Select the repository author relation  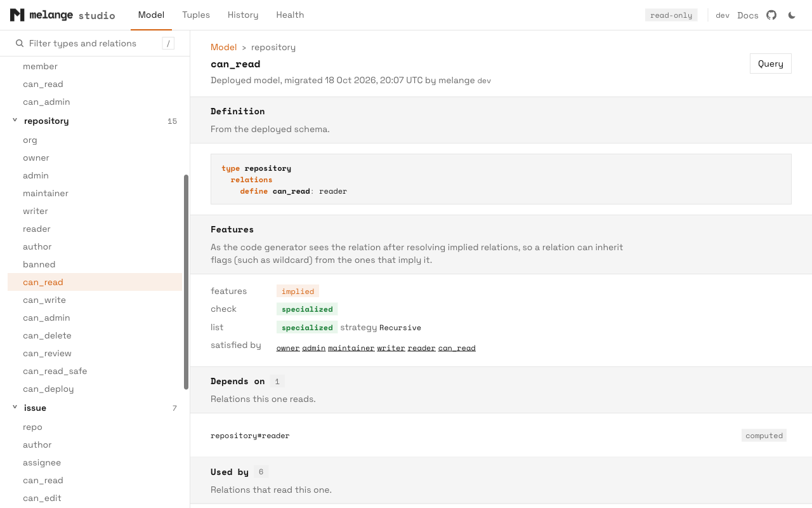pos(95,246)
